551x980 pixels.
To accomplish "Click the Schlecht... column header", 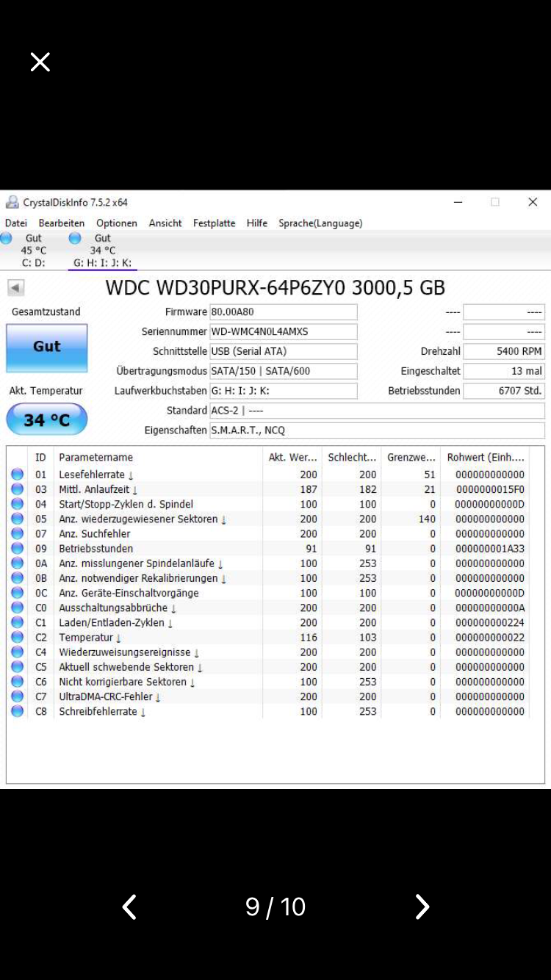I will [x=352, y=458].
